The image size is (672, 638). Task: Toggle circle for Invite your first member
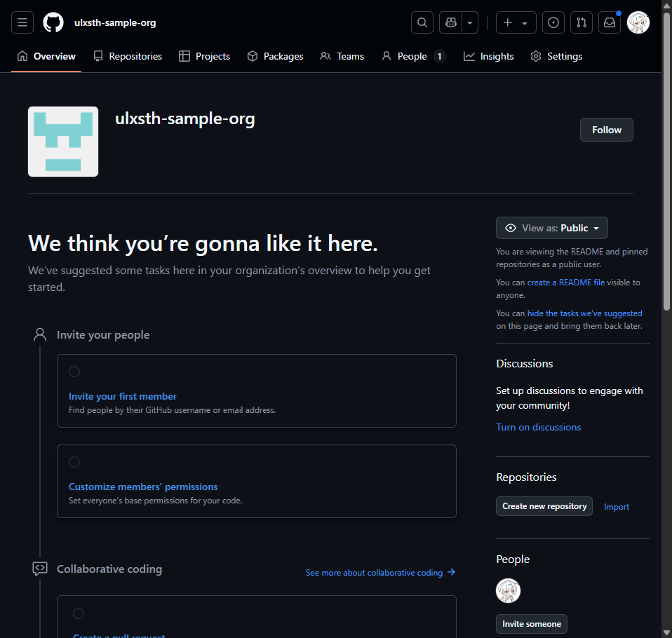coord(74,372)
